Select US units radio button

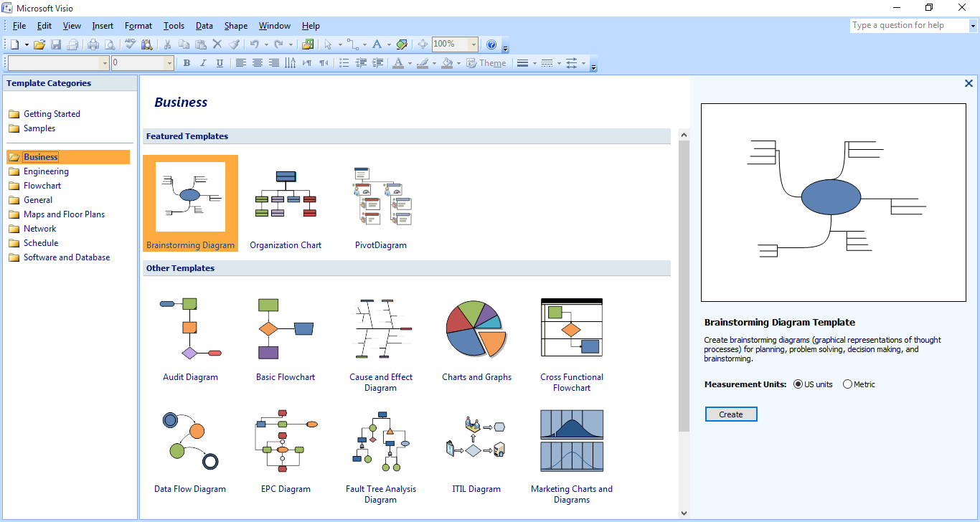(798, 384)
